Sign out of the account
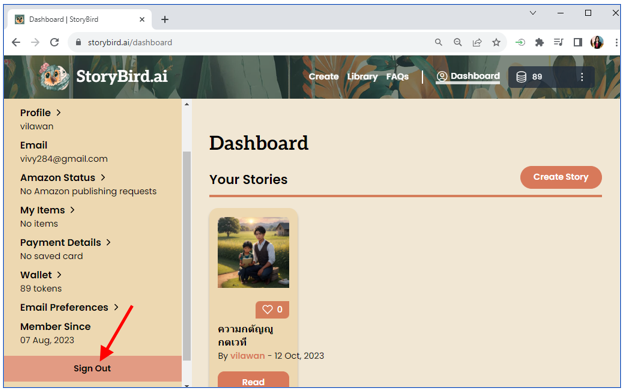 (x=92, y=368)
